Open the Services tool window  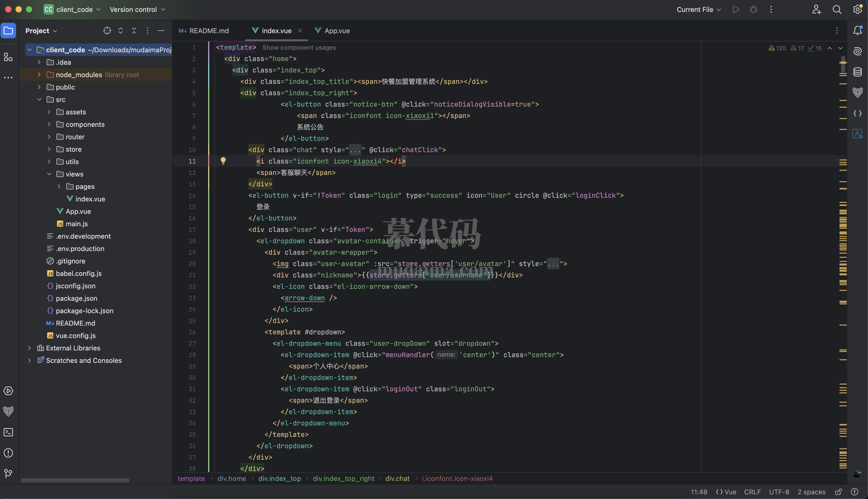[x=8, y=391]
